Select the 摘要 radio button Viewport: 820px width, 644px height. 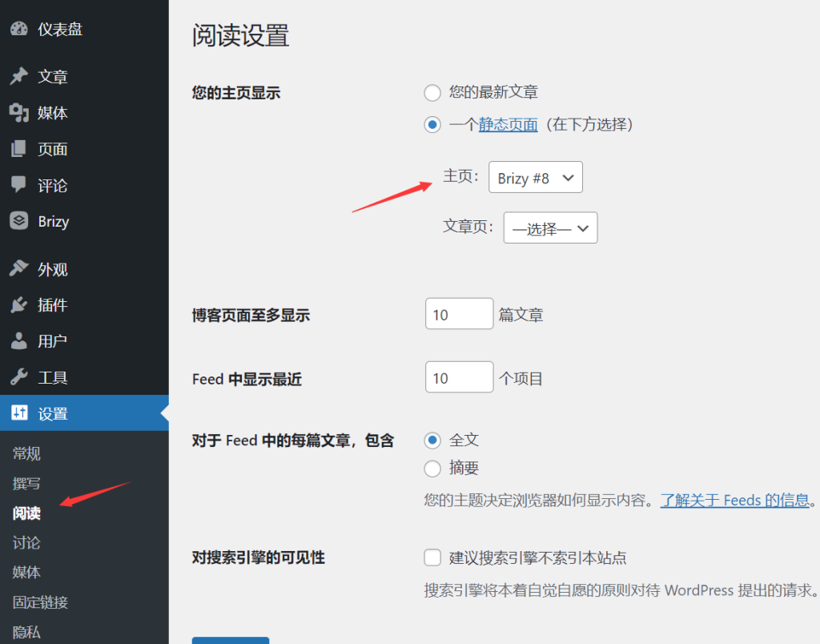click(432, 469)
